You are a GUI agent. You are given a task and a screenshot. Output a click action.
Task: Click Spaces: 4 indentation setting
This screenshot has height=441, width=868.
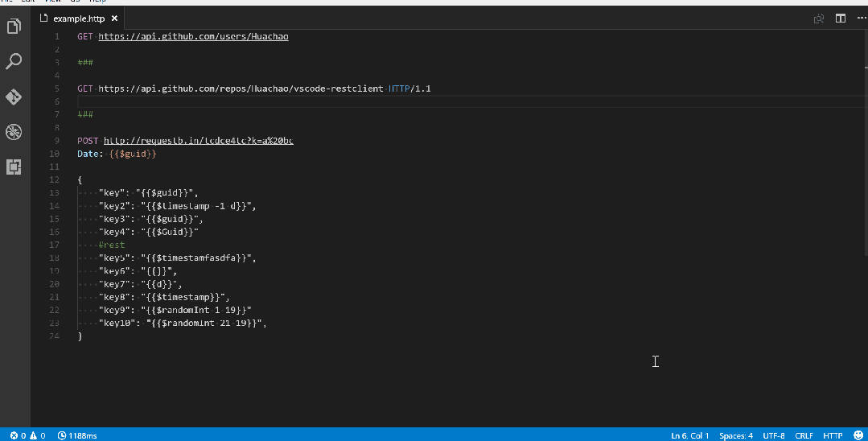click(736, 435)
